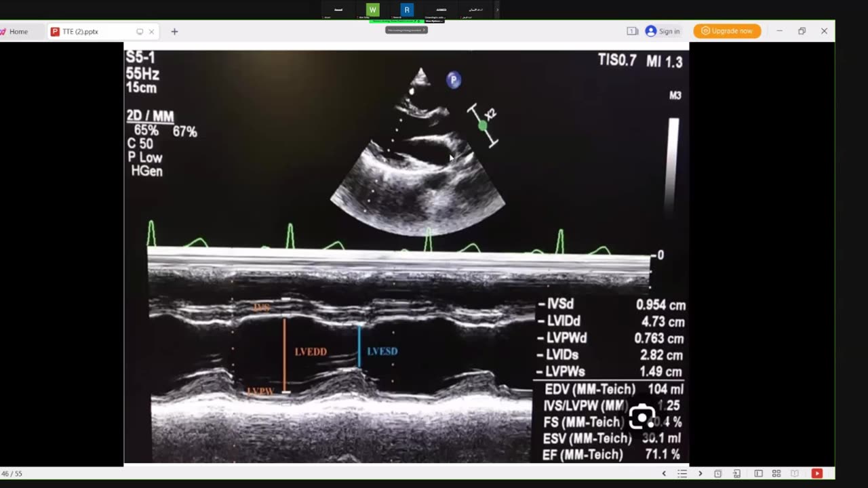Click the LVPWd 0.763 cm measurement

[610, 338]
